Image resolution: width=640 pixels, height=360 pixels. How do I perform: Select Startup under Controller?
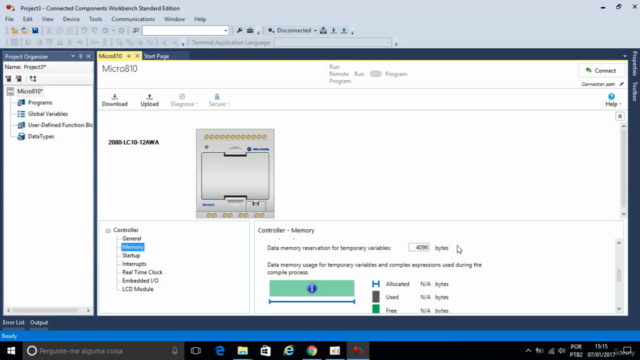click(x=131, y=256)
